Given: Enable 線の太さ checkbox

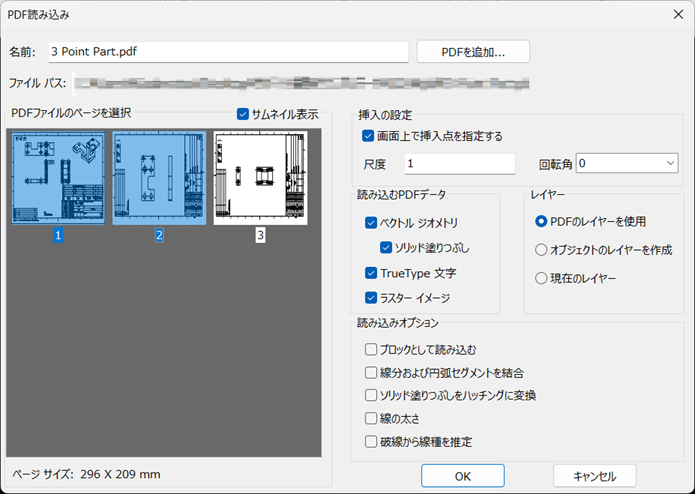Looking at the screenshot, I should (x=371, y=418).
